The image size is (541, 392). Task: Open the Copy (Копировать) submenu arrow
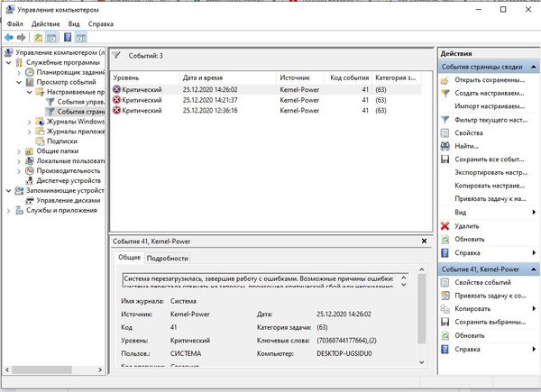[x=534, y=308]
